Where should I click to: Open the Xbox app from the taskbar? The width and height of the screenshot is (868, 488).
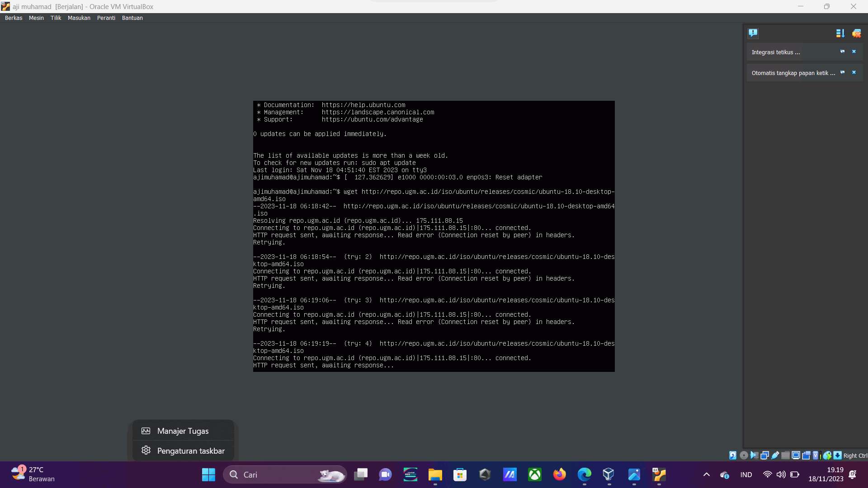pyautogui.click(x=534, y=474)
